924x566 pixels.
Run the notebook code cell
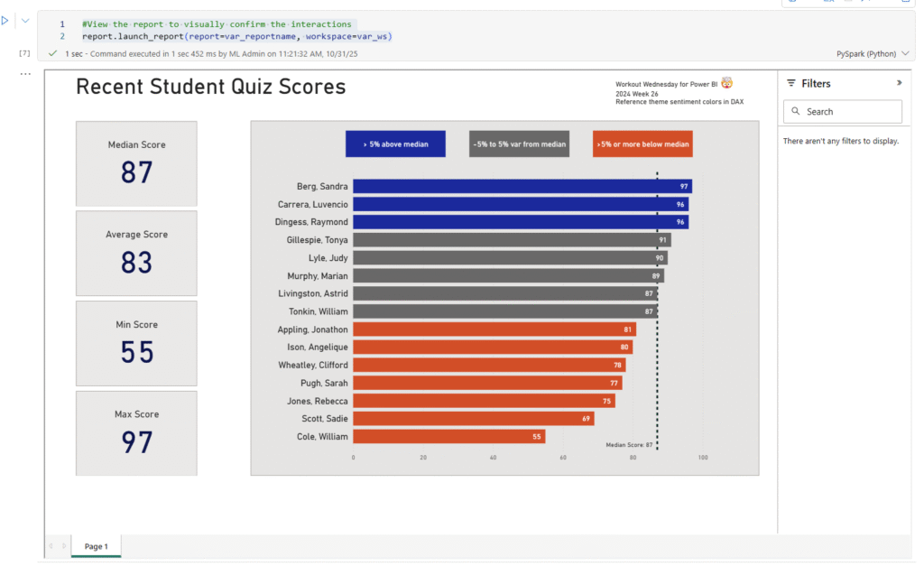5,19
